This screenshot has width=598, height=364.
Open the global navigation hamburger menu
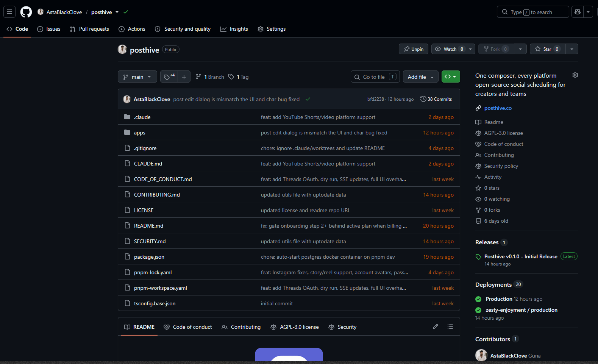[9, 12]
